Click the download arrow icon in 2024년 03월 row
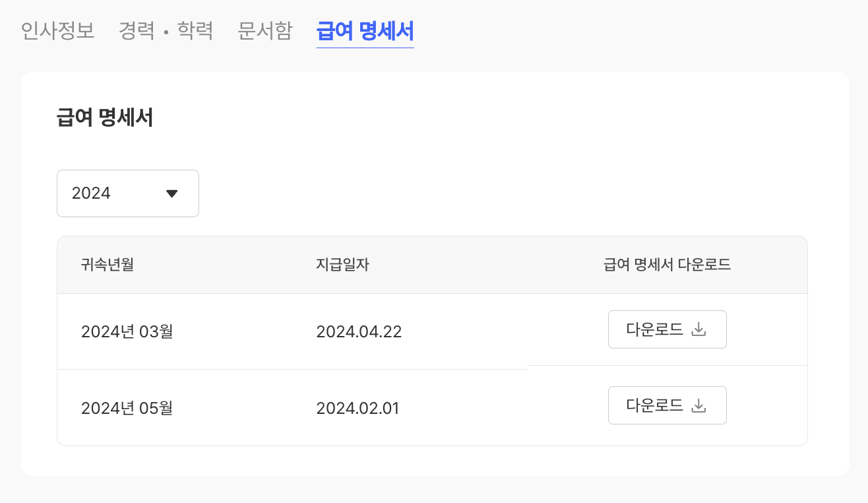Viewport: 868px width, 503px height. pos(698,329)
